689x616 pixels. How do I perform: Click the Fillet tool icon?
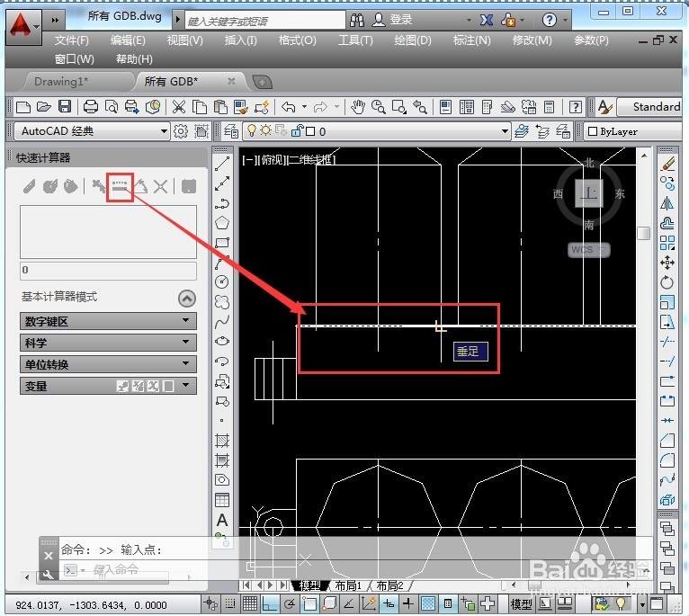click(x=667, y=460)
